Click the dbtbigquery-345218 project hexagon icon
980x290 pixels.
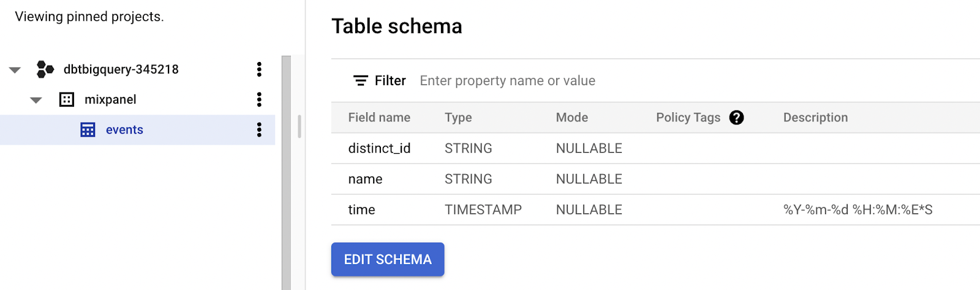tap(45, 69)
